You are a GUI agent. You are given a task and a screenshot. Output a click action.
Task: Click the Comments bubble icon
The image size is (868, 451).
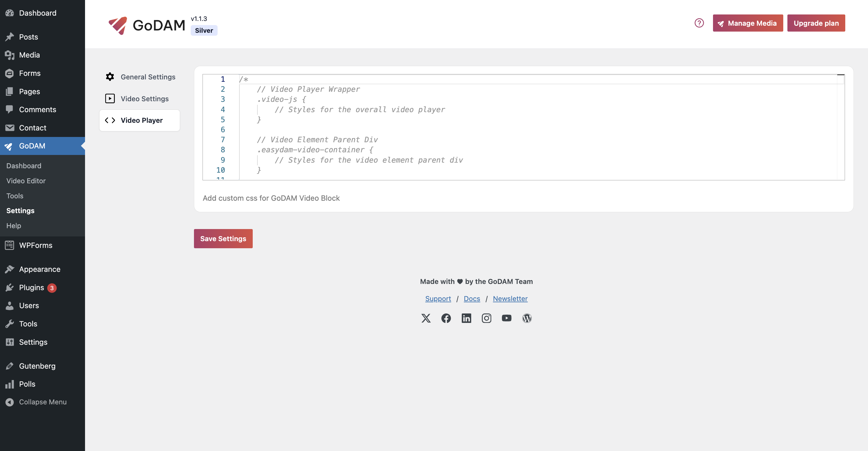(x=10, y=110)
